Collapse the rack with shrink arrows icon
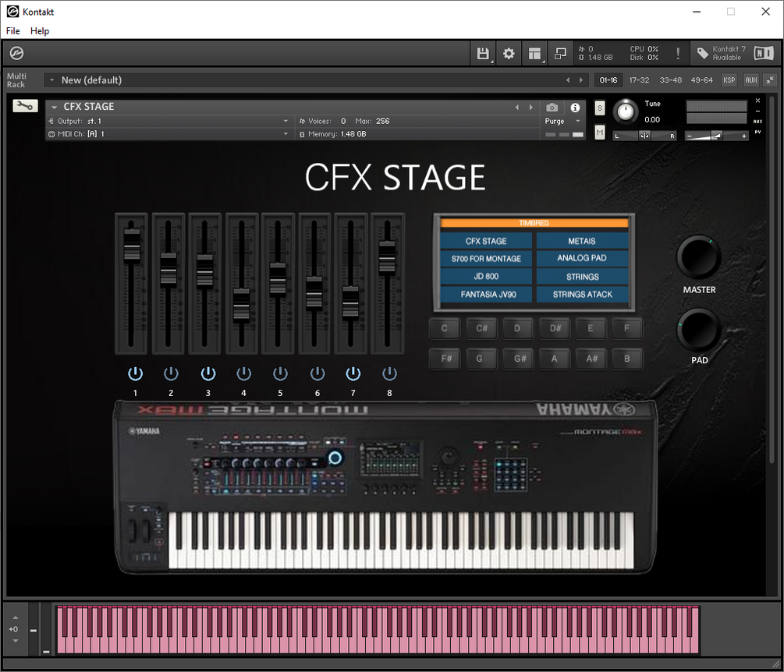 pos(770,80)
